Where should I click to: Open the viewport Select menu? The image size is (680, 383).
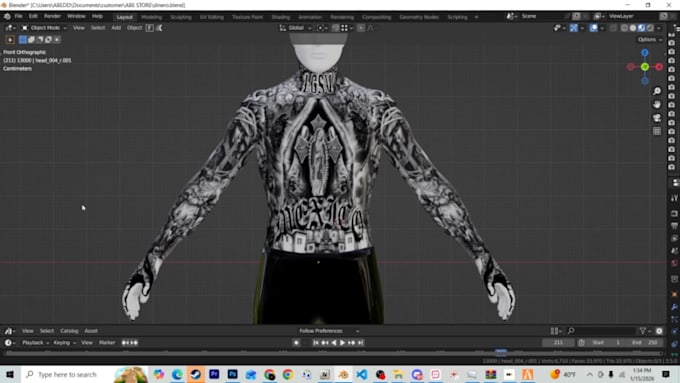(x=98, y=28)
